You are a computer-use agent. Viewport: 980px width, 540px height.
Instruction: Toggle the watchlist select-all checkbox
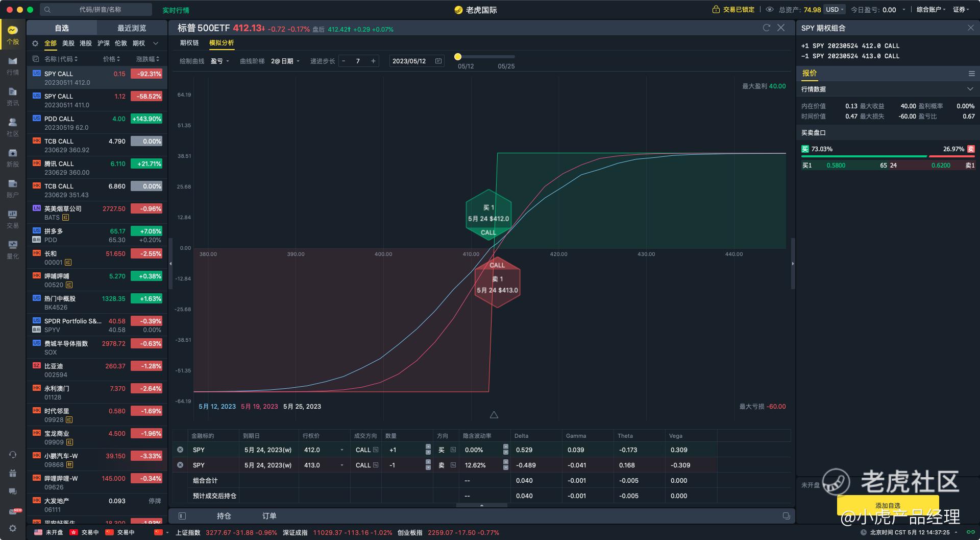(36, 59)
